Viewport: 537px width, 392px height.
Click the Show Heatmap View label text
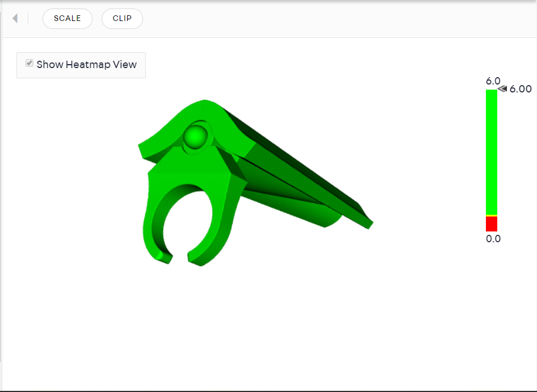coord(87,64)
